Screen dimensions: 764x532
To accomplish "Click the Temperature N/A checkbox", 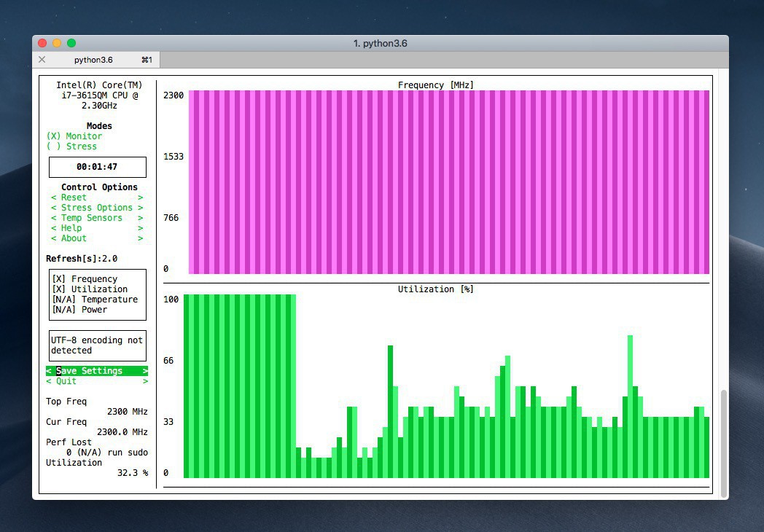I will (95, 300).
